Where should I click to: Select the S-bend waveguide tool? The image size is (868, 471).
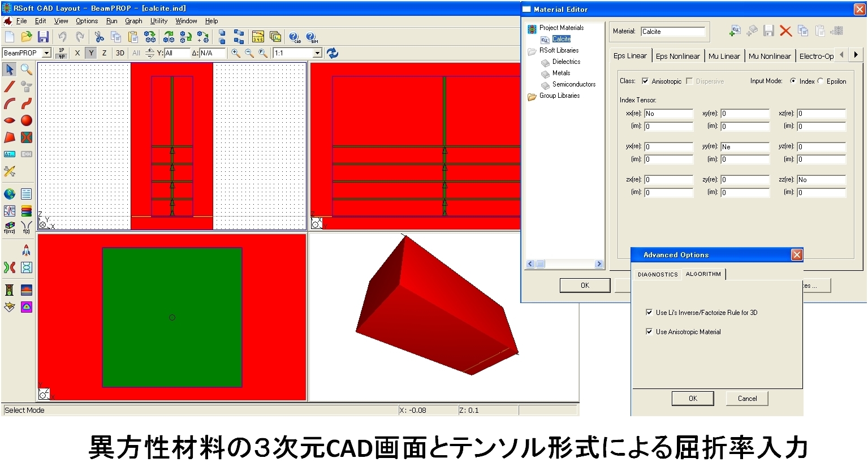pyautogui.click(x=27, y=103)
